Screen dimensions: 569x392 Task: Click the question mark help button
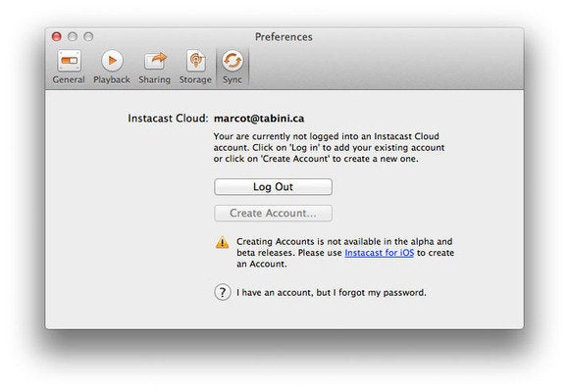coord(223,292)
